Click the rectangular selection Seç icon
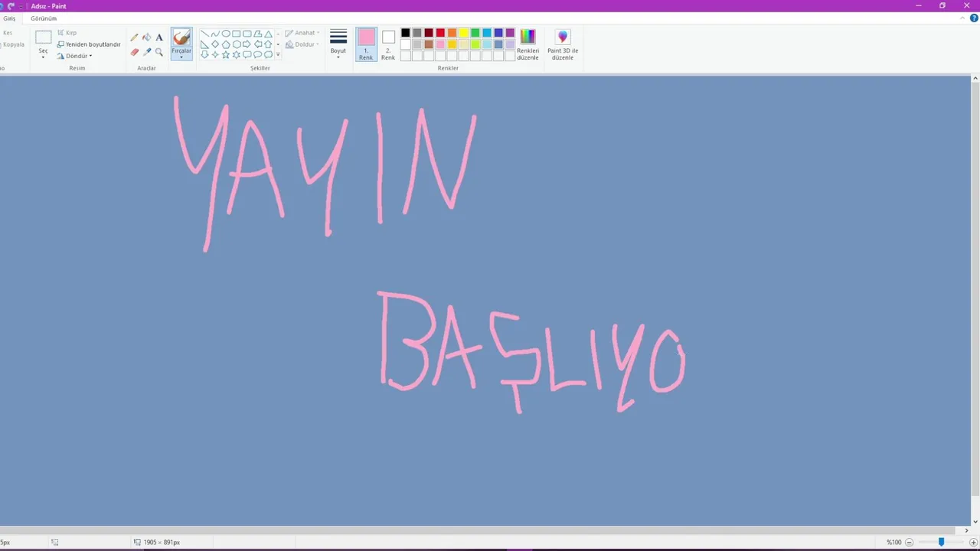 43,37
